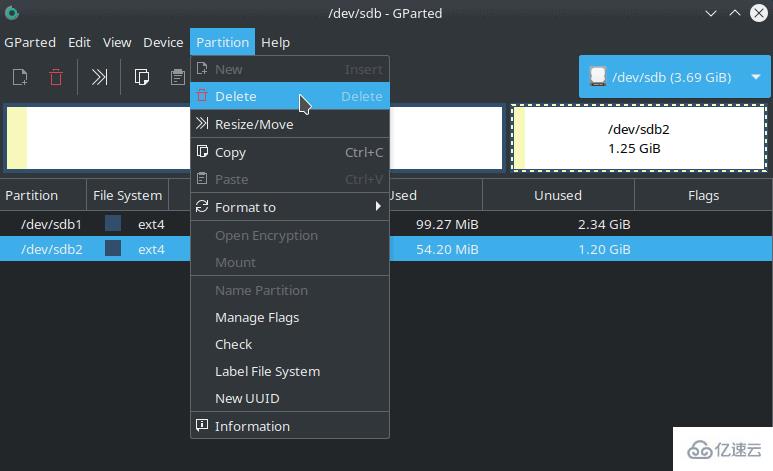This screenshot has height=471, width=773.
Task: Open the /dev/sdb device selector dropdown
Action: [674, 76]
